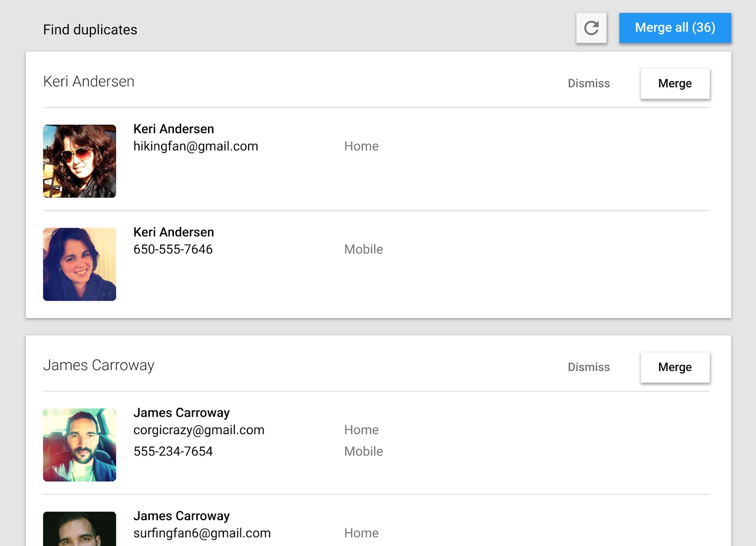Click surfingfan6@gmail.com for James Carroway

[201, 533]
